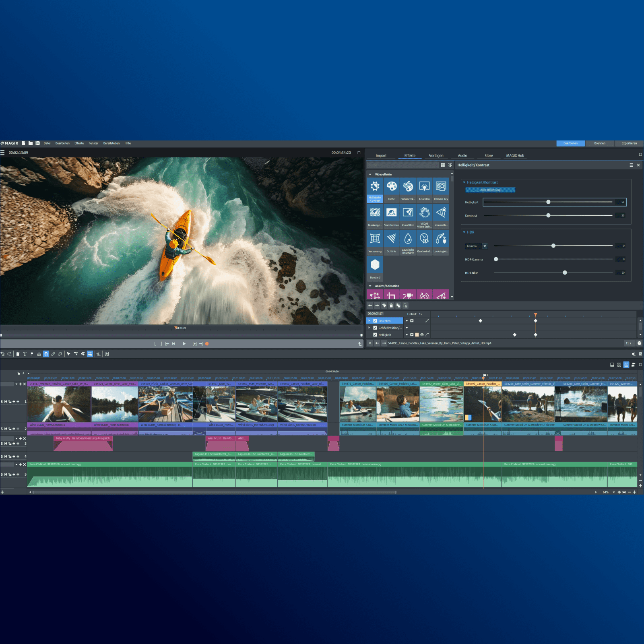Switch to the Vorlagen tab
The width and height of the screenshot is (644, 644).
pos(436,155)
